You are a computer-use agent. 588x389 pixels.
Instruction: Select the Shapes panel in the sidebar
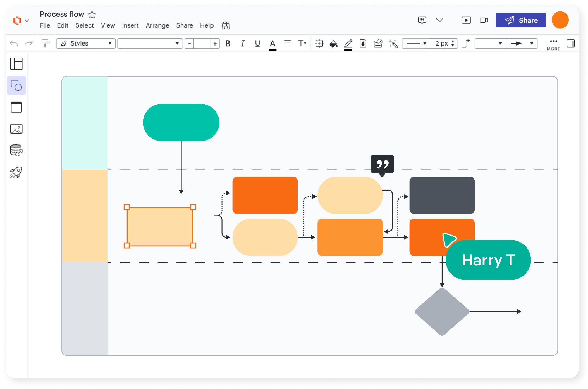(x=16, y=86)
